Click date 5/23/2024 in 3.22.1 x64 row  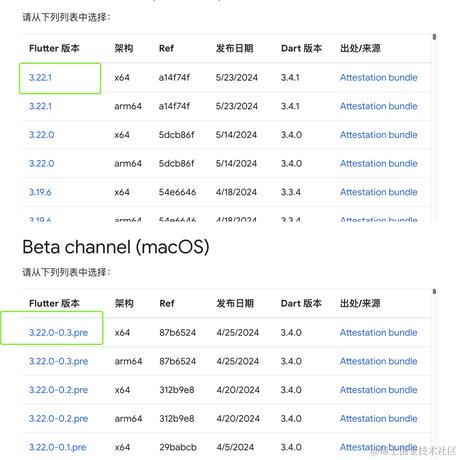coord(237,78)
